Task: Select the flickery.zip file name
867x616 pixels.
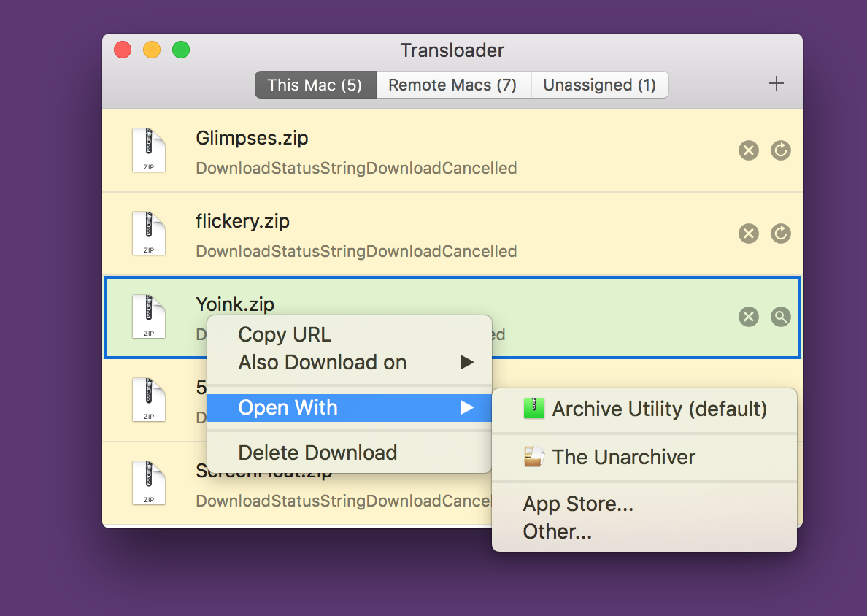Action: [243, 221]
